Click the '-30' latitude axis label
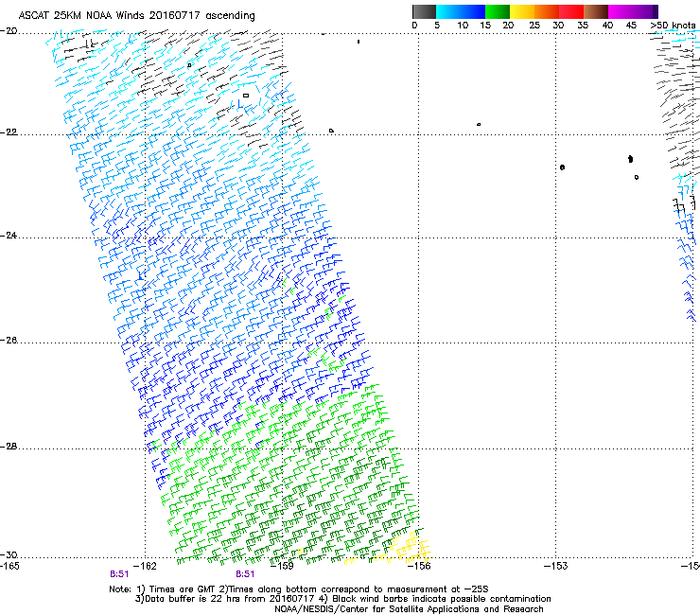Image resolution: width=700 pixels, height=615 pixels. coord(9,554)
